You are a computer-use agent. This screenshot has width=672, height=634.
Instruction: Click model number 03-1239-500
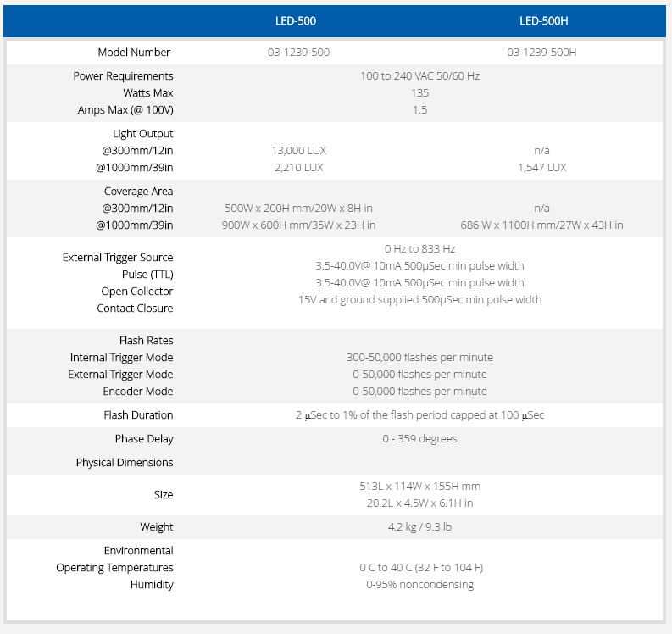pyautogui.click(x=299, y=53)
